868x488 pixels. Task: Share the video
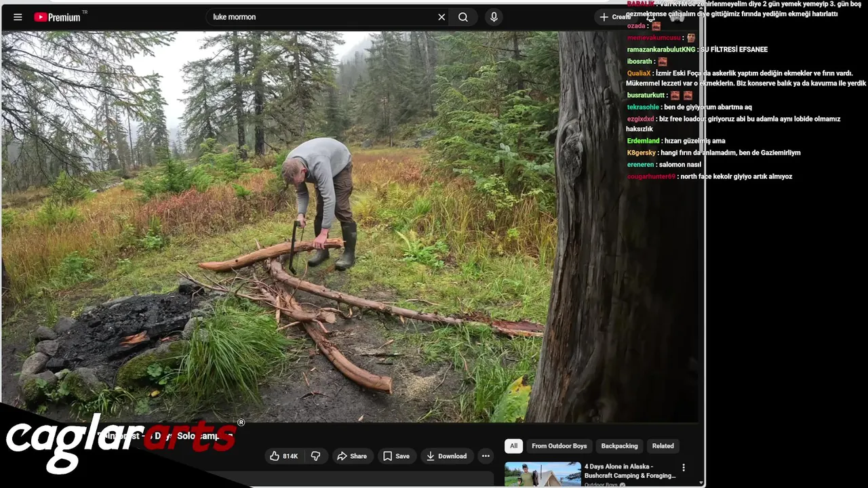(352, 456)
